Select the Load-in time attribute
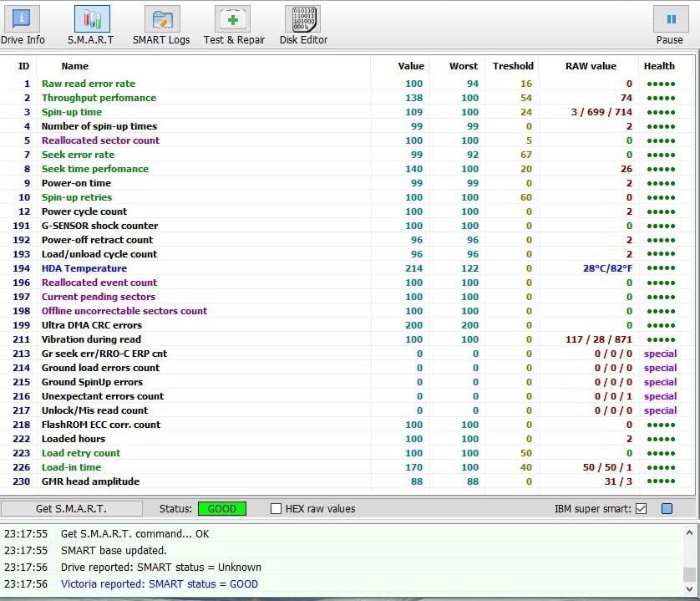700x601 pixels. 348,467
